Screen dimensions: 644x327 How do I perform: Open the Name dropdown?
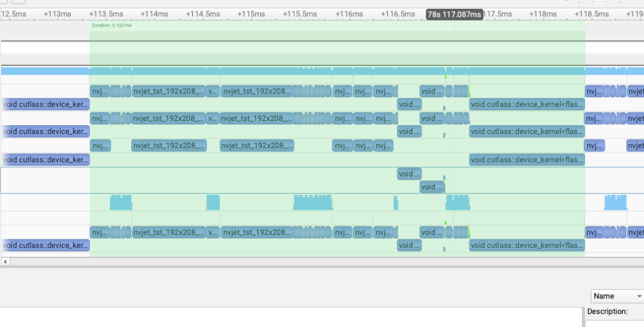pyautogui.click(x=617, y=296)
